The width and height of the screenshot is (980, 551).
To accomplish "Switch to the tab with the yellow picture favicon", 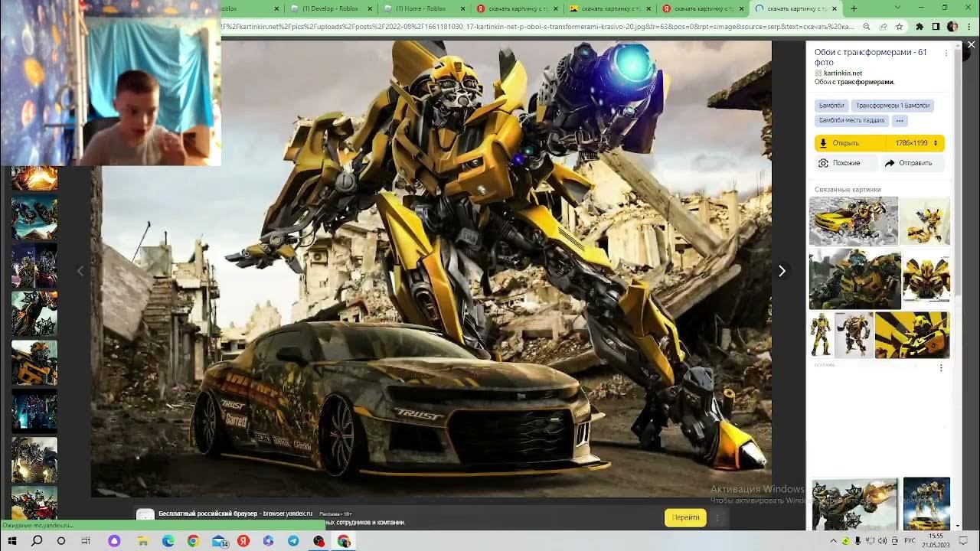I will point(610,8).
